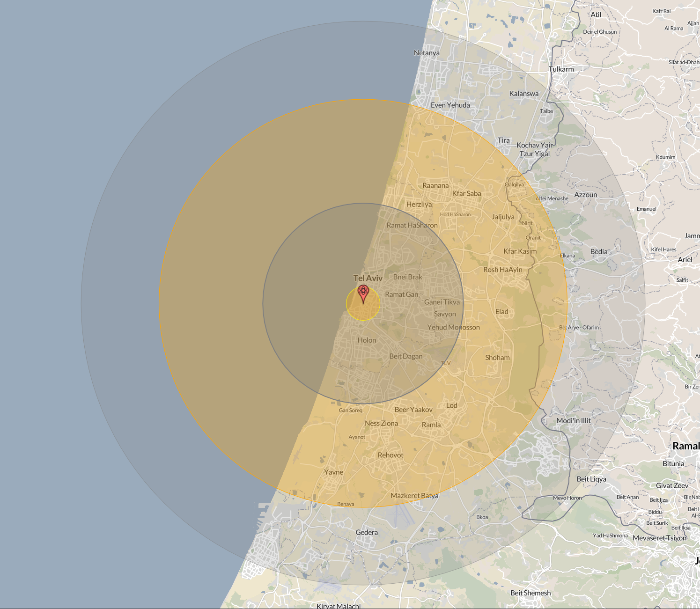Click the "Kifel Hares" label
The image size is (700, 609).
(663, 249)
